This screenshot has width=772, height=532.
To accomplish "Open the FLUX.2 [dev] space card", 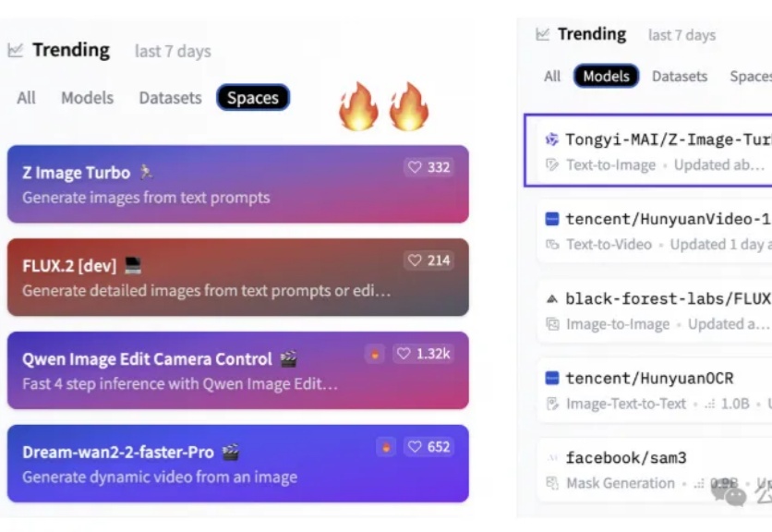I will tap(238, 277).
